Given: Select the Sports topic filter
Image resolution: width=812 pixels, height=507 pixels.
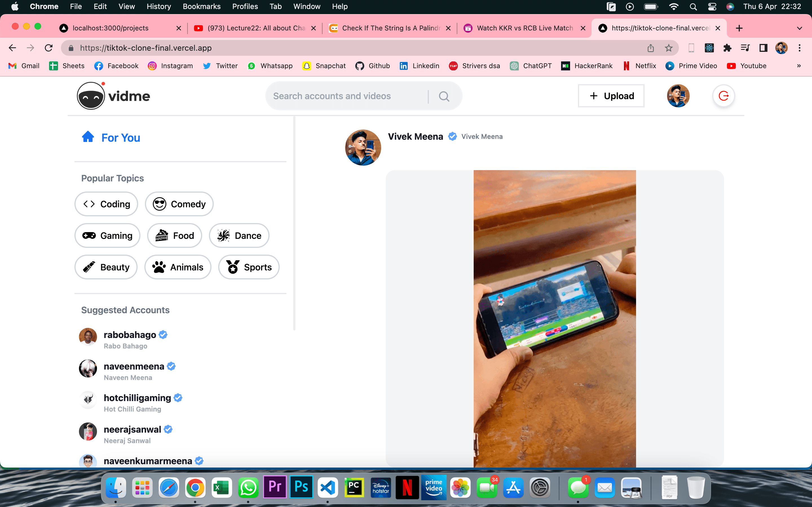Looking at the screenshot, I should tap(248, 266).
